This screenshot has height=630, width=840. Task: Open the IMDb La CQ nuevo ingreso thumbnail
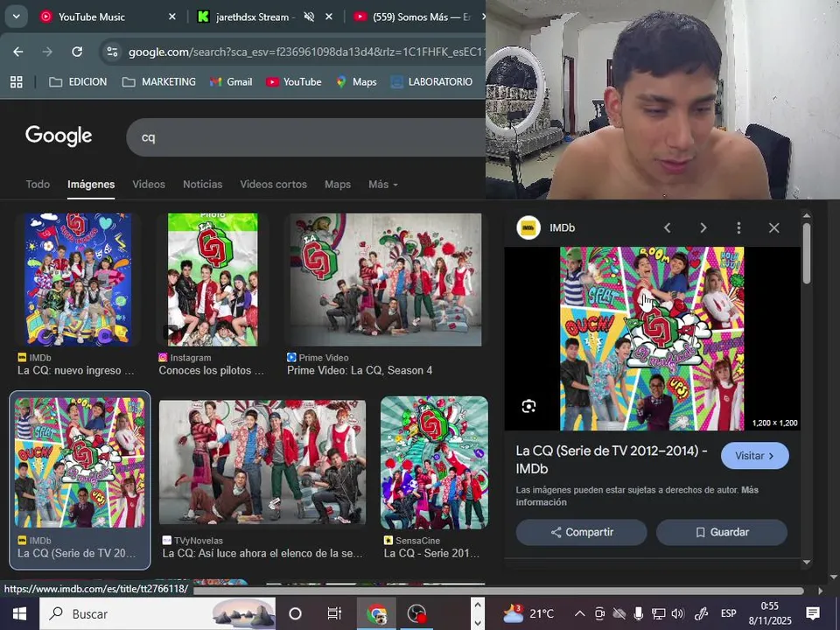[78, 279]
